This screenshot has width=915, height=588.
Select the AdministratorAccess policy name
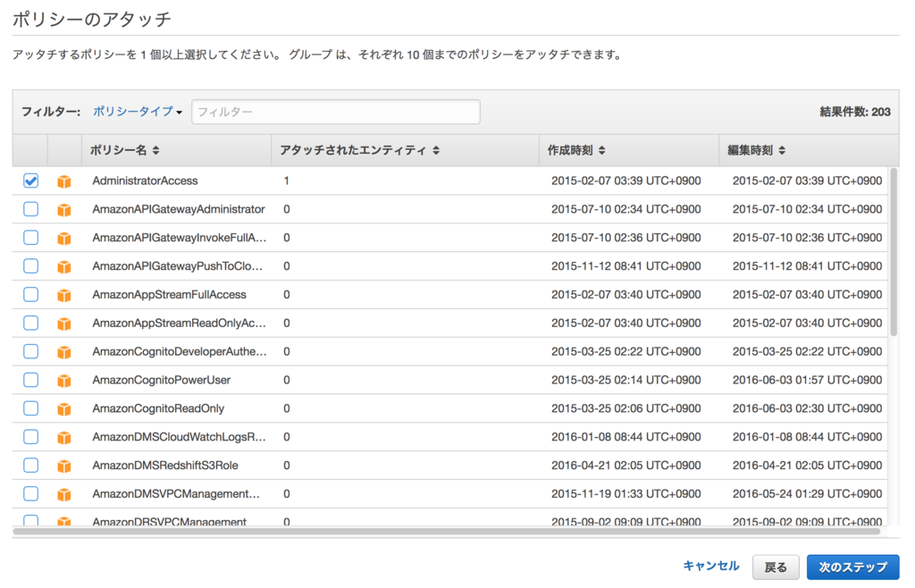tap(145, 181)
